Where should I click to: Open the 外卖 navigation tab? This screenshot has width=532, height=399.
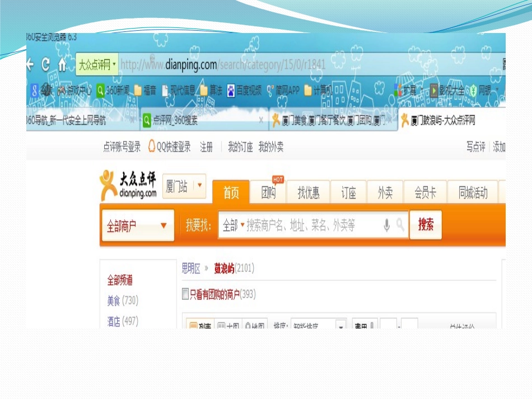[x=385, y=192]
